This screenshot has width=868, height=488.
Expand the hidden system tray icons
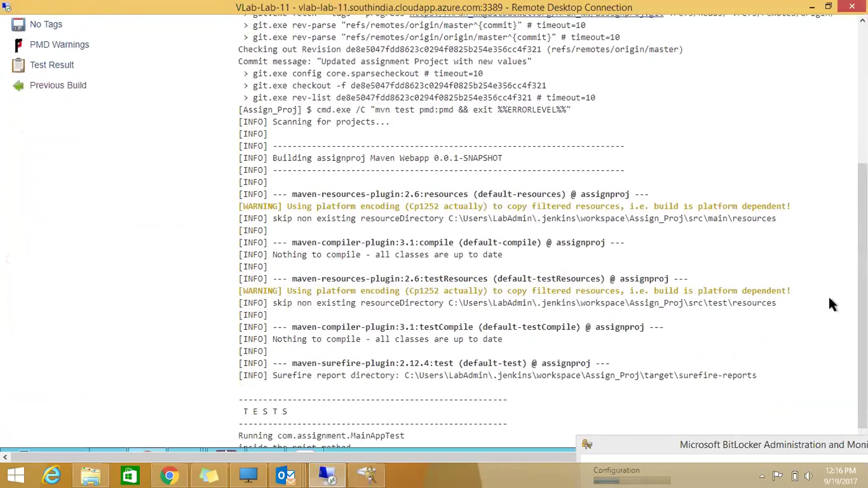[762, 476]
